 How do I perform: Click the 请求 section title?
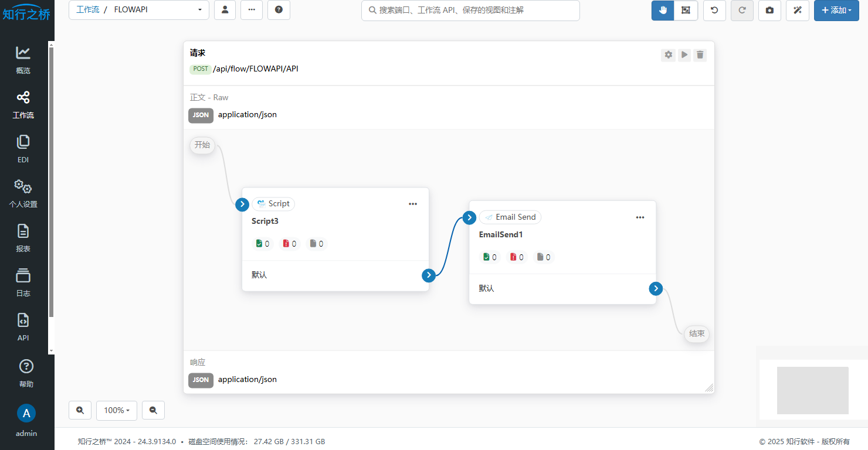(x=198, y=53)
